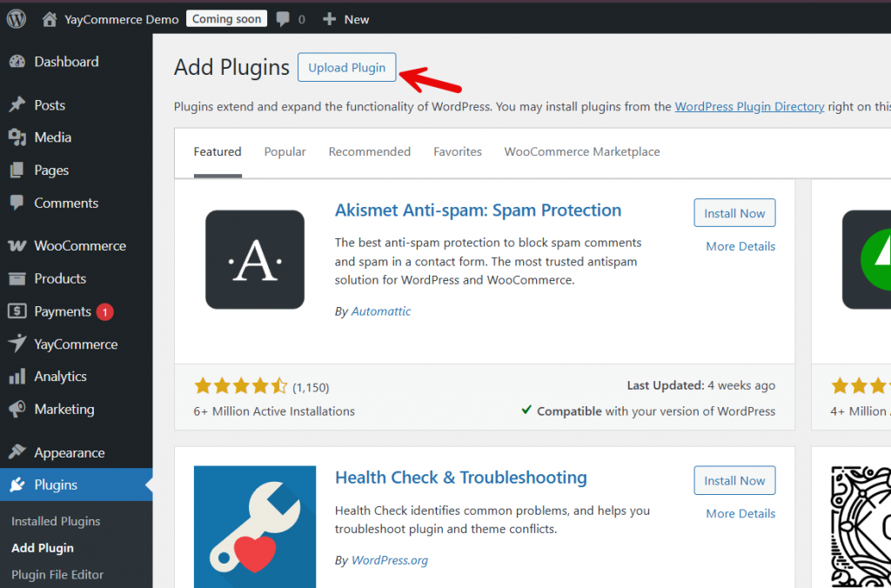Click the WordPress logo in the admin bar
Viewport: 891px width, 588px height.
(16, 17)
